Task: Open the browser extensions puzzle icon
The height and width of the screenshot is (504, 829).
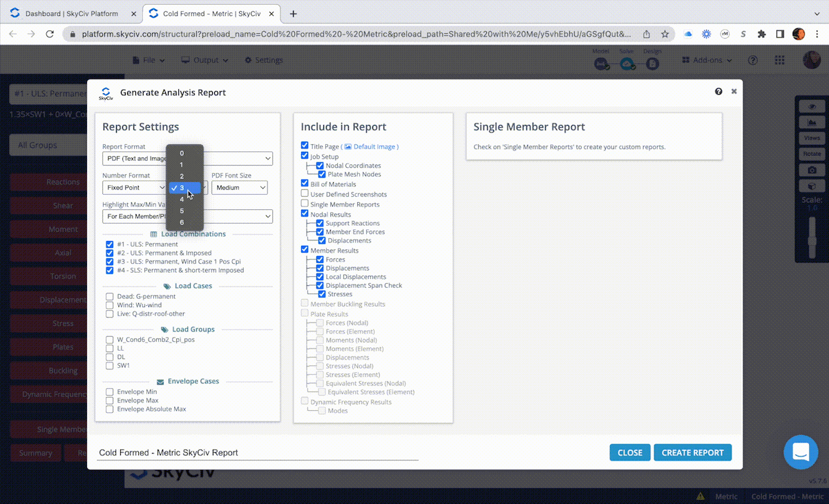Action: tap(761, 34)
